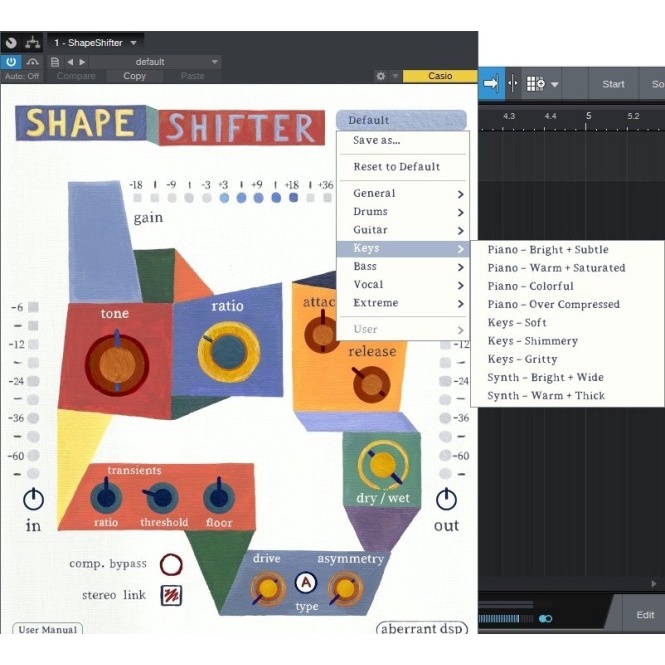Click the Copy button

pos(134,76)
